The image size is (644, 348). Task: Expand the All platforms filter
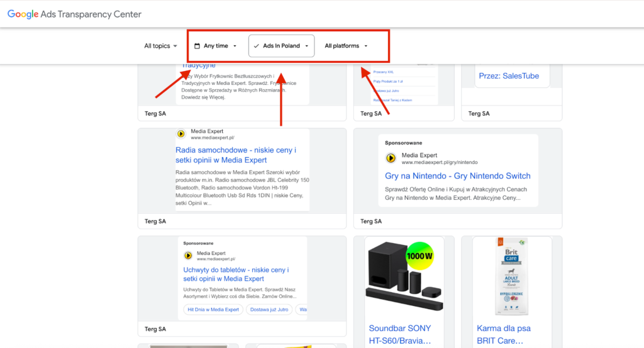[346, 46]
